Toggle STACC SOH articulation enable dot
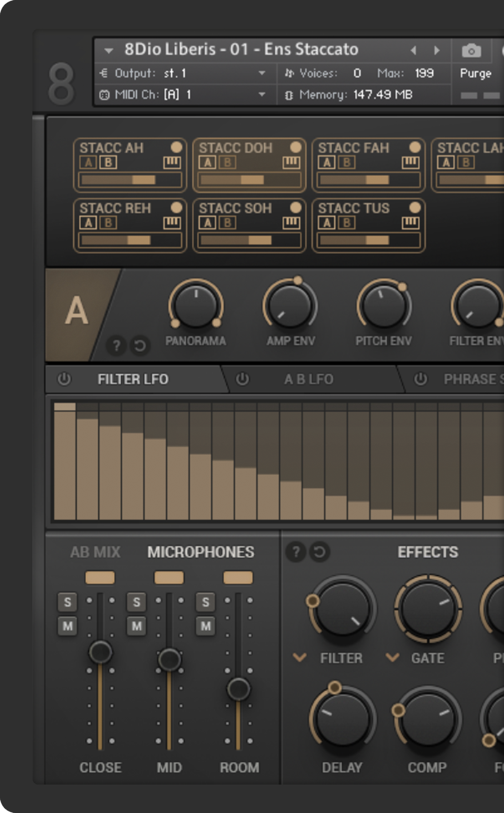This screenshot has width=504, height=813. [x=296, y=207]
